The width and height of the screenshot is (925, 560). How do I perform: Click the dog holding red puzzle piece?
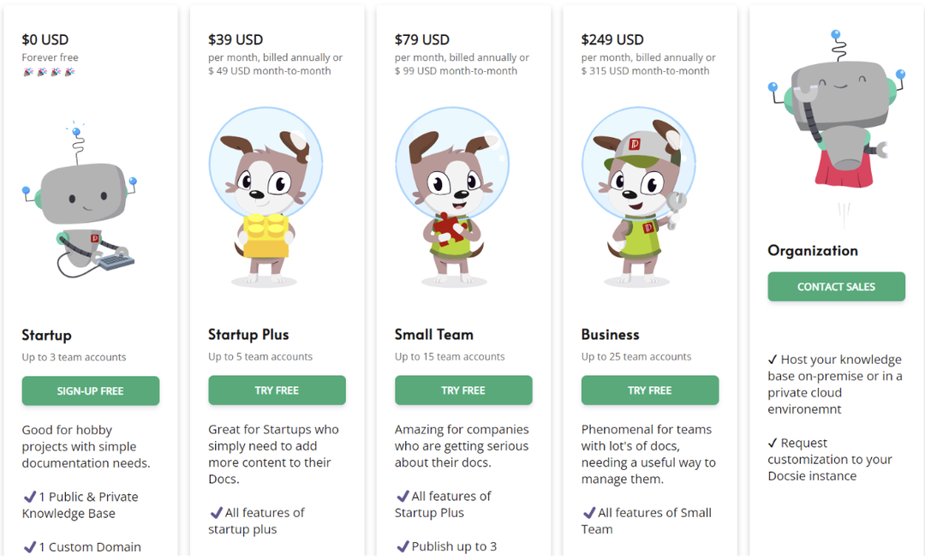coord(452,196)
